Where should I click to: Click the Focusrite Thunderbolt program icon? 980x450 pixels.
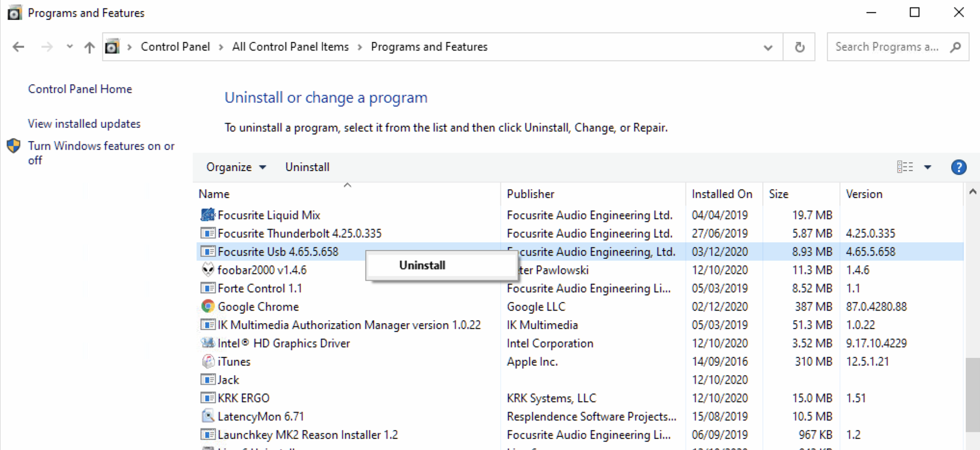click(208, 233)
